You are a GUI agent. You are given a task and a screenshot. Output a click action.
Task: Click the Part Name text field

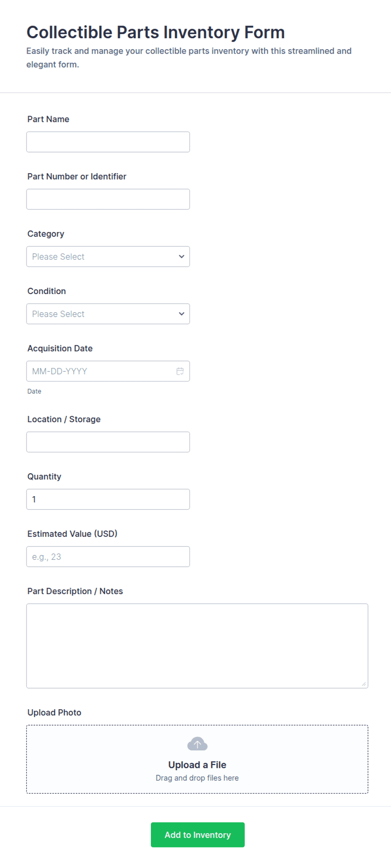[108, 142]
